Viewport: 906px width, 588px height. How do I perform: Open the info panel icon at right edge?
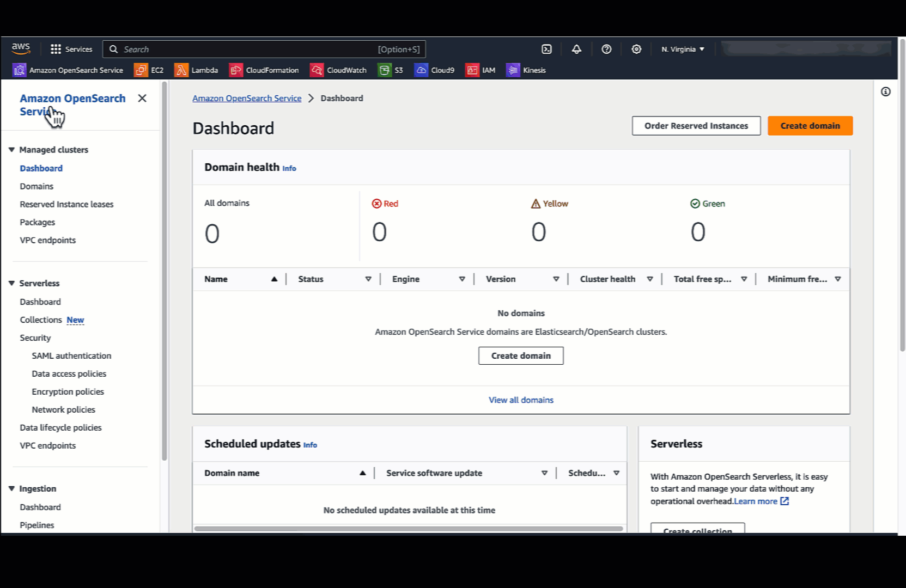(886, 91)
